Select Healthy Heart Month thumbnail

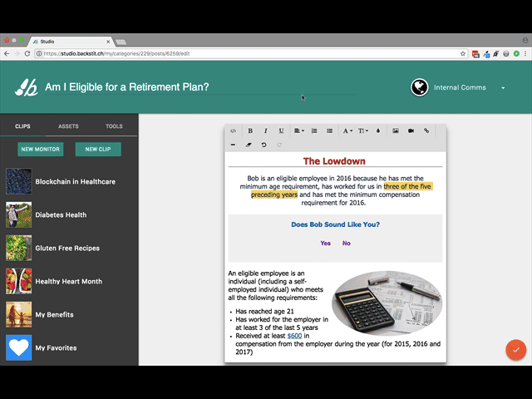tap(18, 281)
